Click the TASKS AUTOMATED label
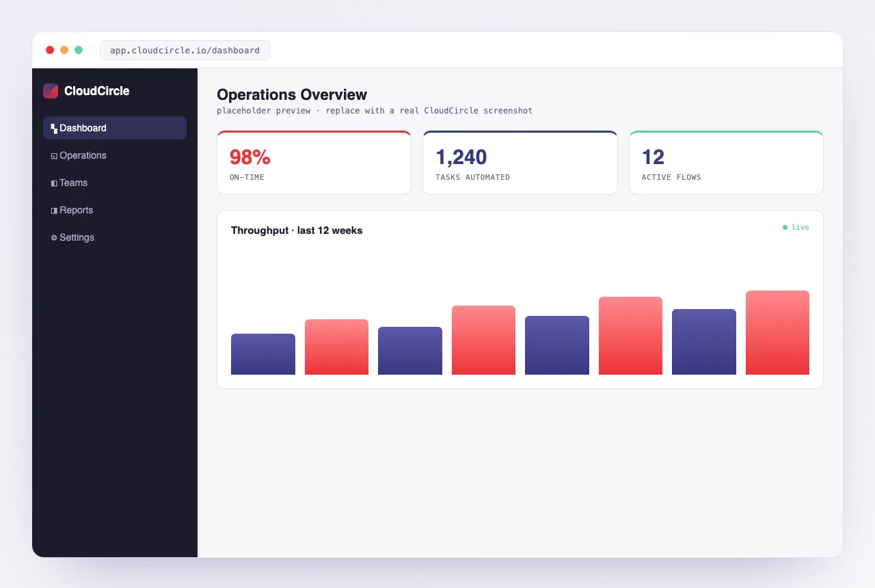 click(472, 177)
